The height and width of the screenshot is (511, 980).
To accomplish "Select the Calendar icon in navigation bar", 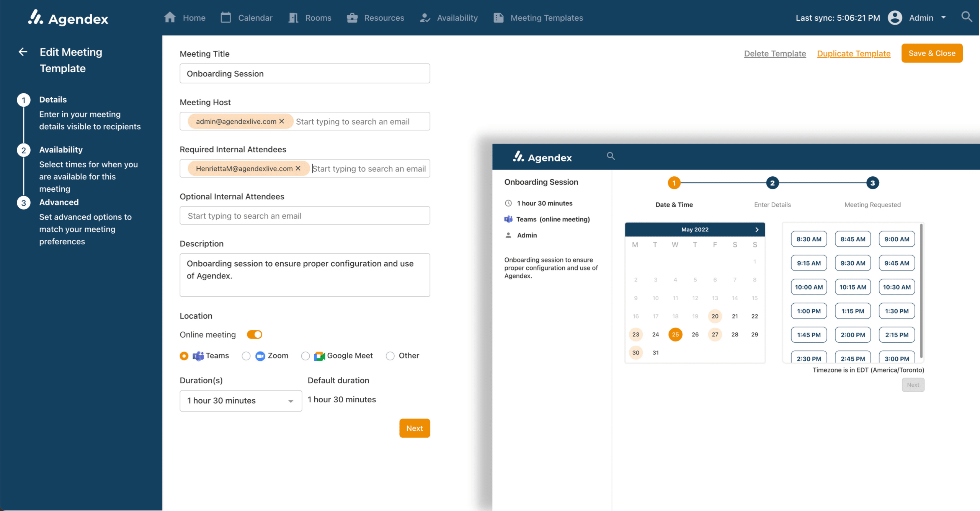I will click(226, 17).
